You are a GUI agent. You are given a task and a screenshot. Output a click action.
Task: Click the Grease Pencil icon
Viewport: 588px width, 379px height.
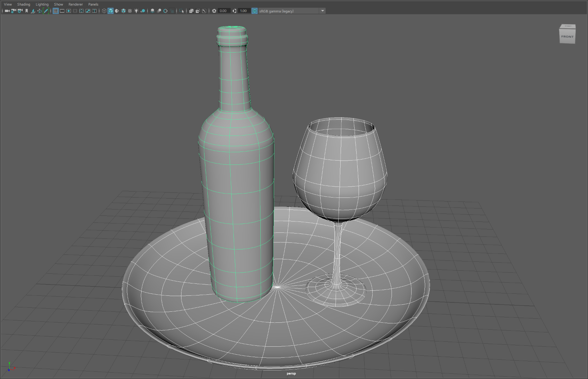(46, 11)
